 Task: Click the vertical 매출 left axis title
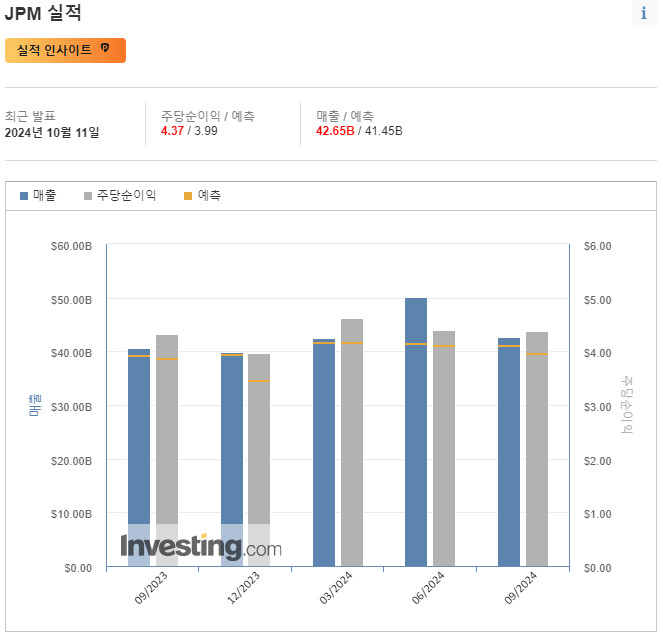(x=34, y=406)
